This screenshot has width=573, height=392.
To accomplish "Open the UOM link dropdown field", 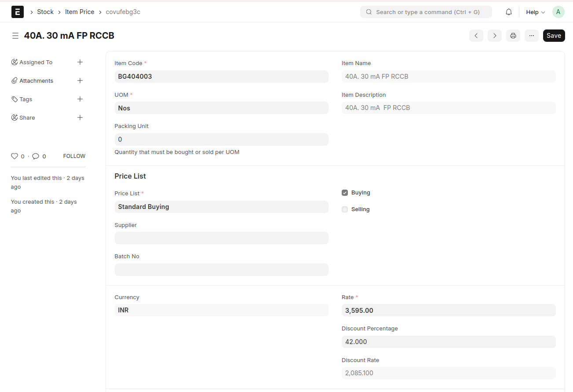I will (x=221, y=108).
